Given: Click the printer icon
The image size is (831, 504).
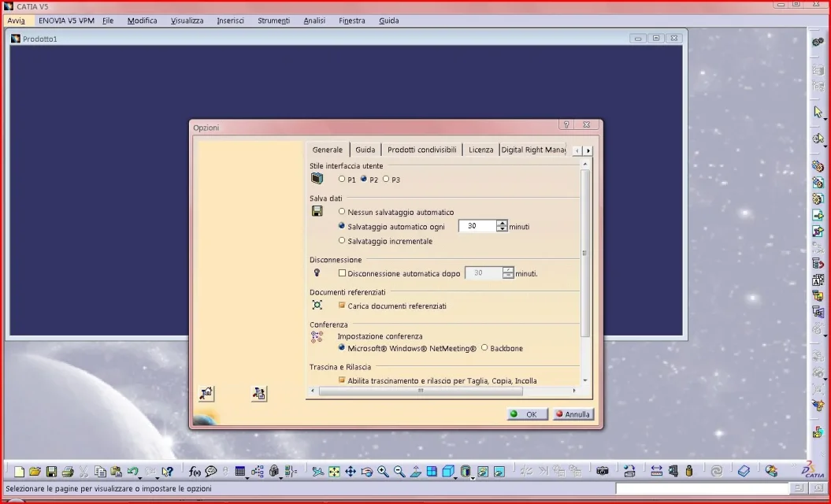Looking at the screenshot, I should (x=67, y=472).
